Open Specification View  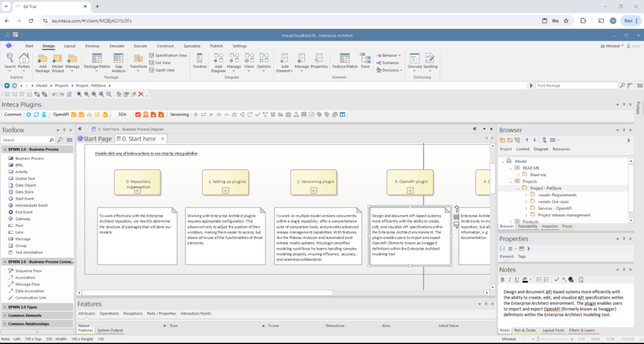tap(168, 55)
